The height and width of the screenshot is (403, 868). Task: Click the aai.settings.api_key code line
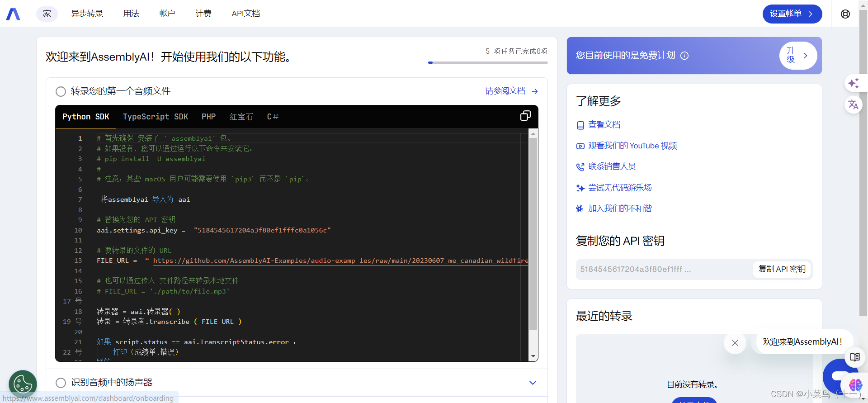[x=213, y=231]
